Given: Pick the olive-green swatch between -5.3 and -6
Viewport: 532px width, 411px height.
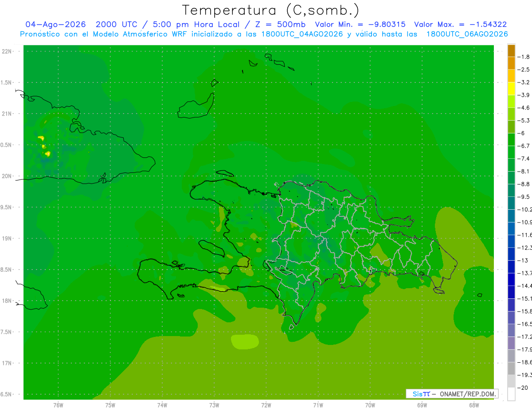Looking at the screenshot, I should pos(511,127).
